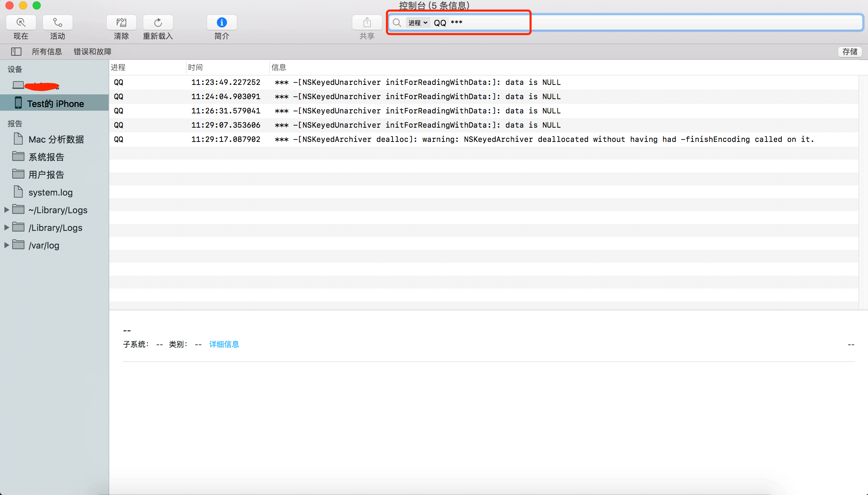Open system.log in the sidebar
This screenshot has width=868, height=495.
[x=50, y=192]
